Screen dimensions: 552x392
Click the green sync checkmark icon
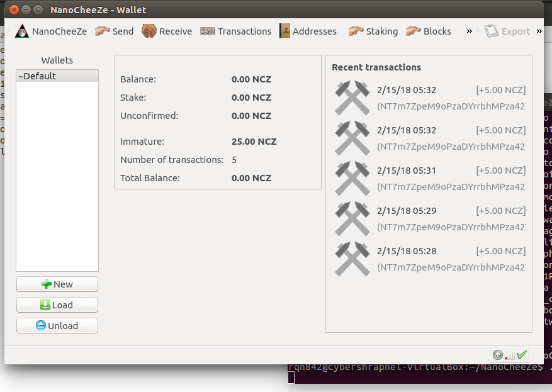pos(522,355)
